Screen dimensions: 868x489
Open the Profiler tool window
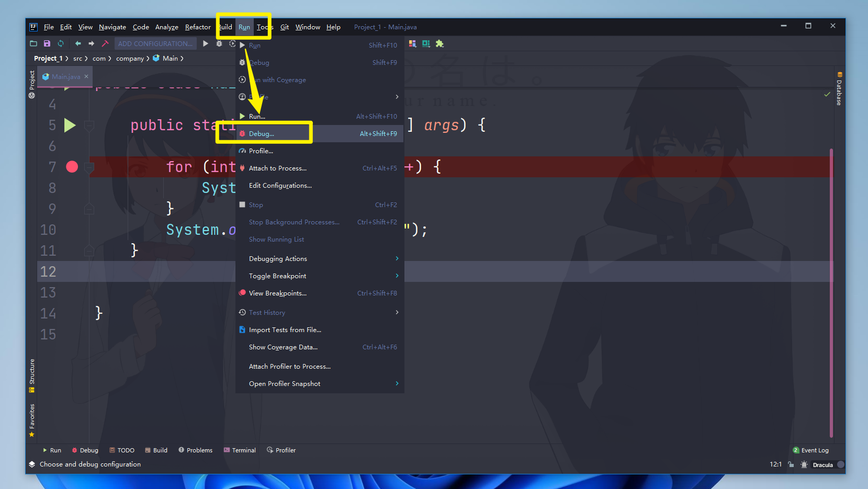tap(281, 450)
